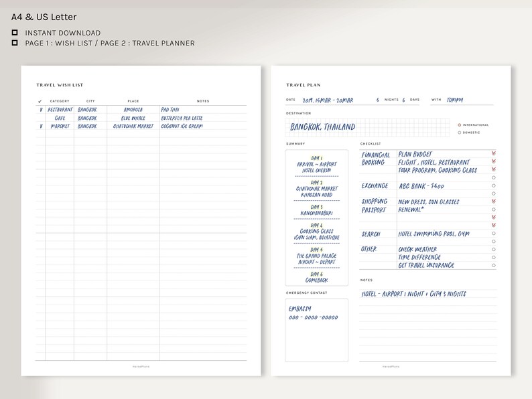This screenshot has height=399, width=532.
Task: Click the Shopping checklist category
Action: click(375, 202)
